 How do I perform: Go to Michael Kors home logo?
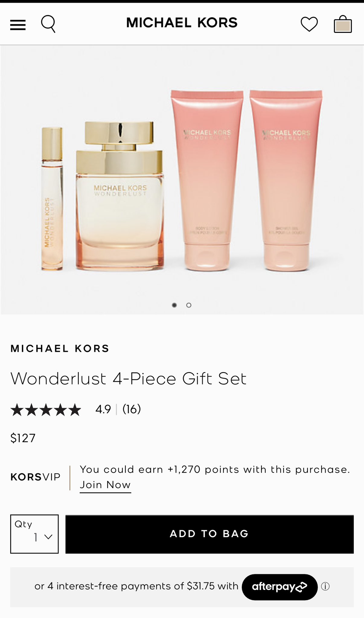tap(182, 23)
